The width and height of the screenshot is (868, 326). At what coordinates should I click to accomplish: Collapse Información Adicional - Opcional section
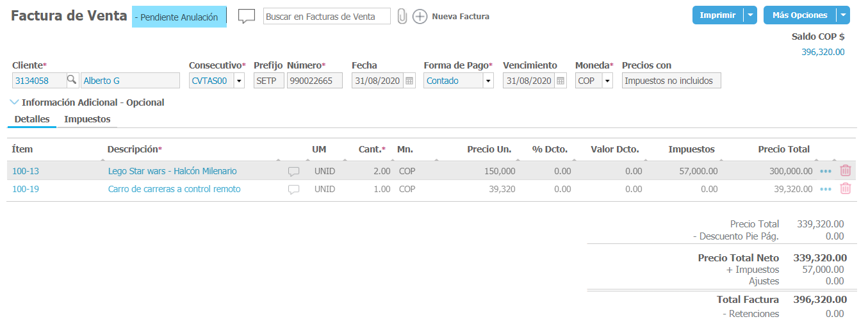(15, 102)
